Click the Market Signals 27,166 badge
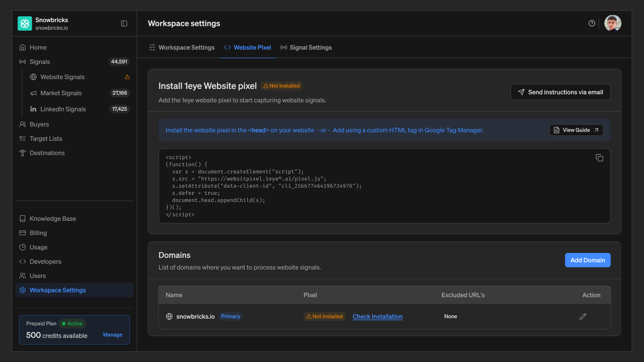Screen dimensions: 644x362 pyautogui.click(x=120, y=93)
